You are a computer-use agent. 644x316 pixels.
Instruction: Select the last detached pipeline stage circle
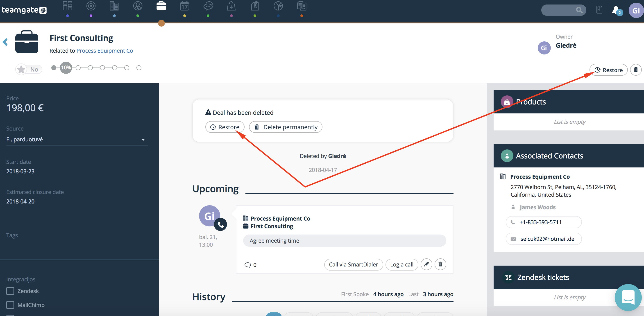[x=139, y=68]
